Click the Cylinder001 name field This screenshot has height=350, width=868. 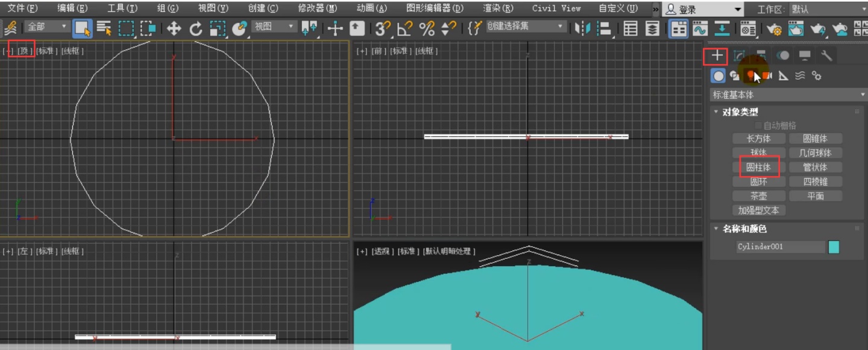pos(780,247)
